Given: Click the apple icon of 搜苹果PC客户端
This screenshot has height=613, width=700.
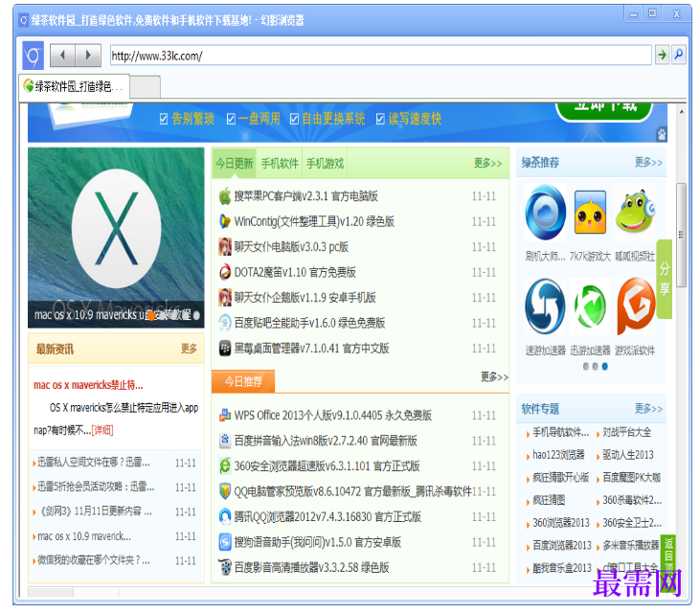Looking at the screenshot, I should pyautogui.click(x=225, y=196).
